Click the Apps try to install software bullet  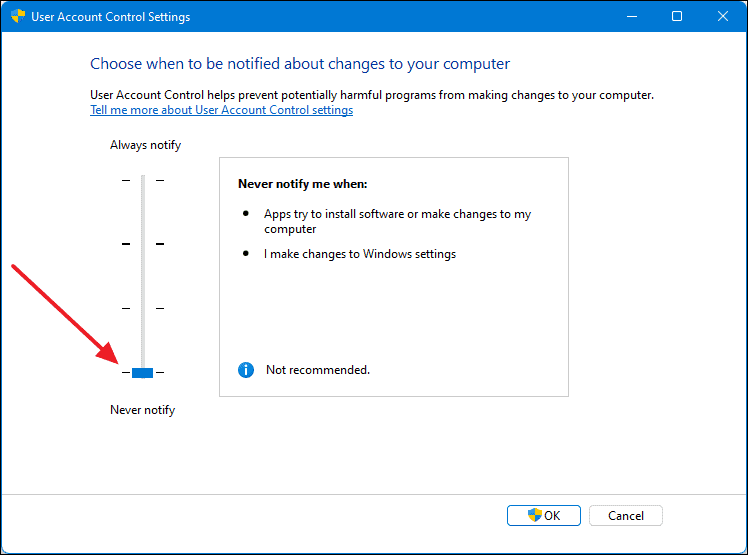click(397, 221)
